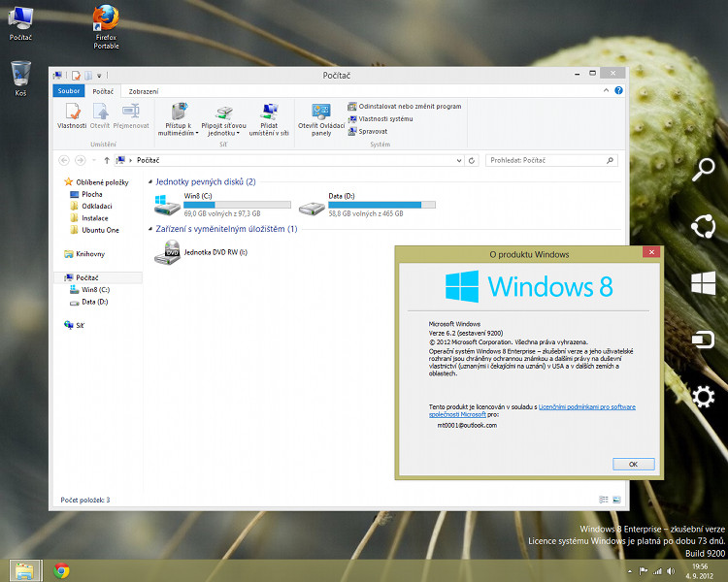Show hidden tray icons arrow
The height and width of the screenshot is (582, 728).
(x=630, y=571)
